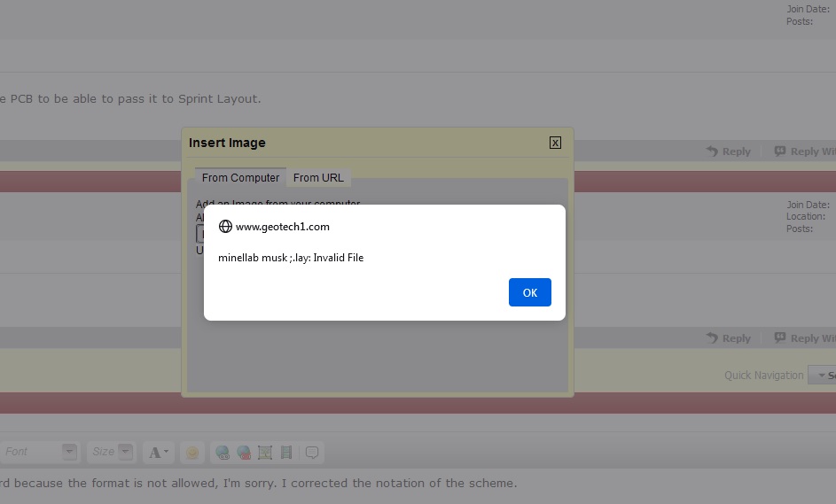Screen dimensions: 836x504
Task: Click the wrap quote tags icon
Action: coord(312,453)
